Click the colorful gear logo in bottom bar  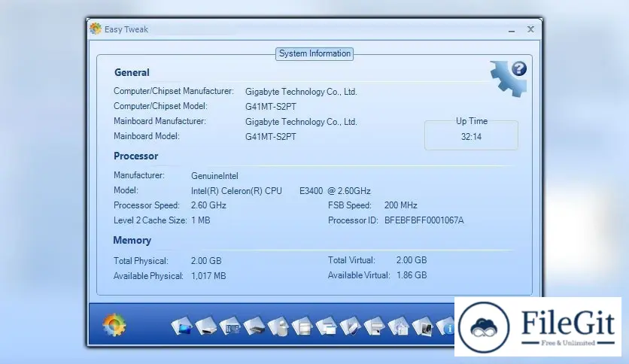(x=114, y=325)
